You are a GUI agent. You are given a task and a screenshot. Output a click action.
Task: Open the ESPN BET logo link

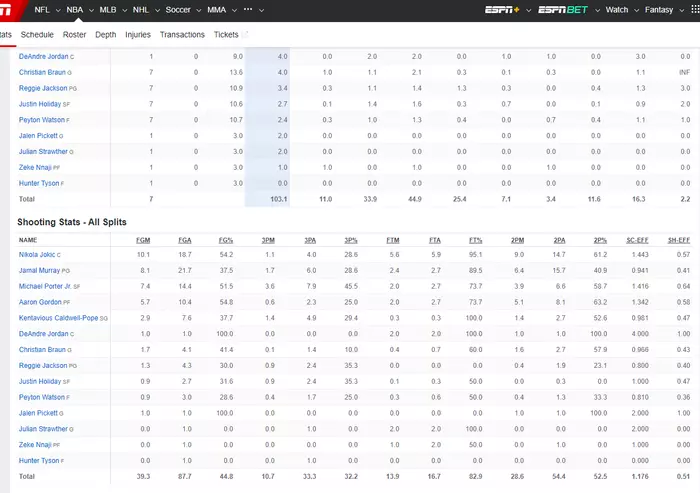pos(562,10)
